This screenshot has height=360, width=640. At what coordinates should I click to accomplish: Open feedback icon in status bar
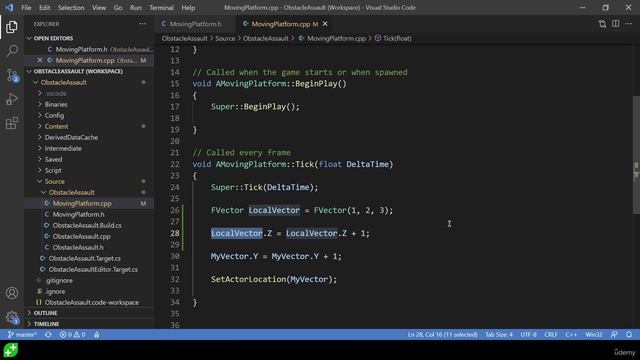[614, 334]
